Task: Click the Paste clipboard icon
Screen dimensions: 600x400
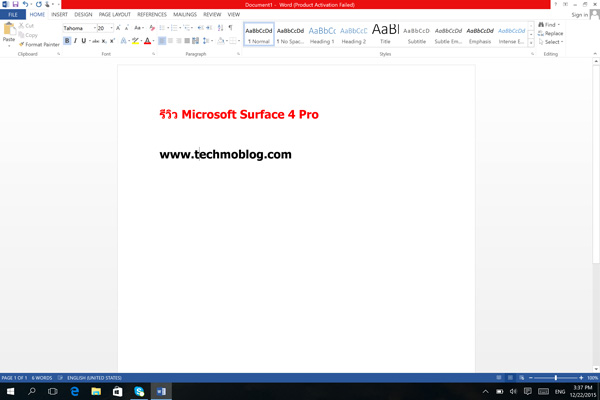Action: point(9,29)
